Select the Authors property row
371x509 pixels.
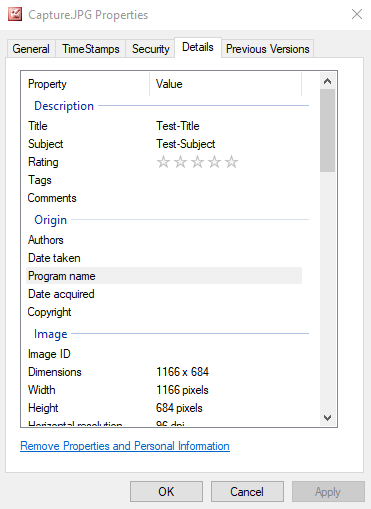[x=164, y=240]
